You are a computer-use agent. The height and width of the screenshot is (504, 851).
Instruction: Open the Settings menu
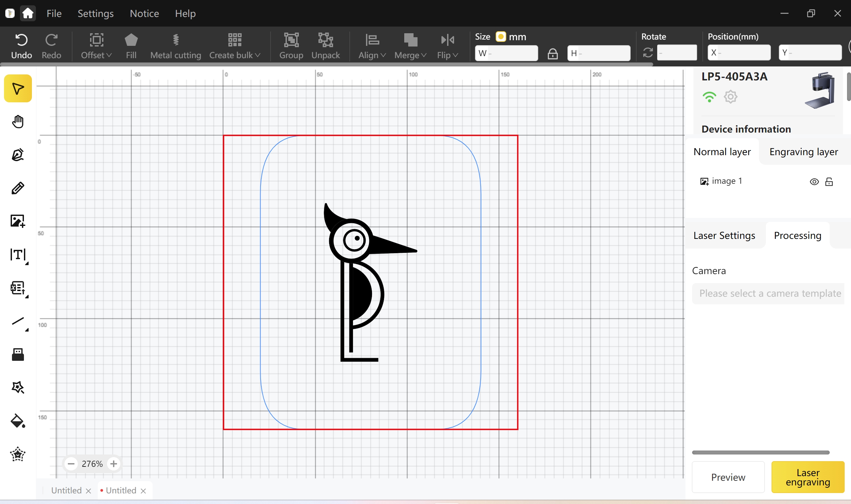point(95,13)
